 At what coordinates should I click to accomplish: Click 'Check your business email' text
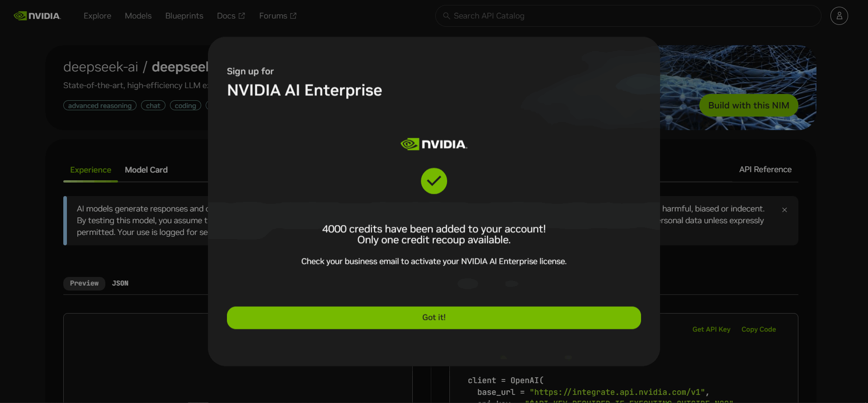click(x=434, y=261)
